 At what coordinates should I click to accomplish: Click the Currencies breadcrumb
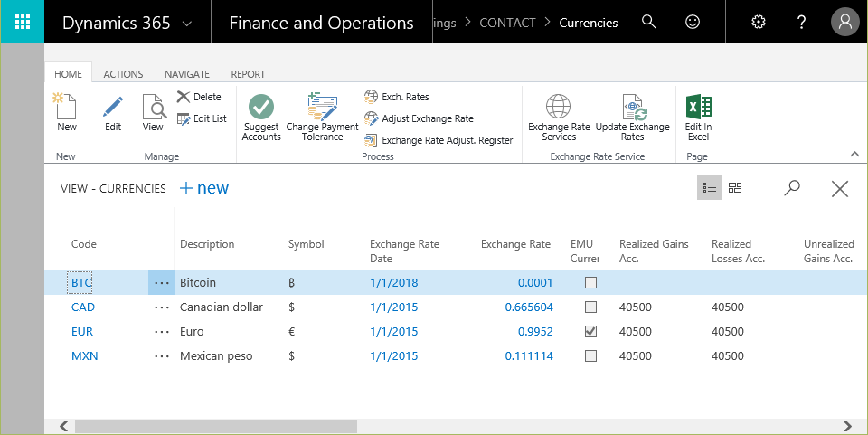point(589,23)
